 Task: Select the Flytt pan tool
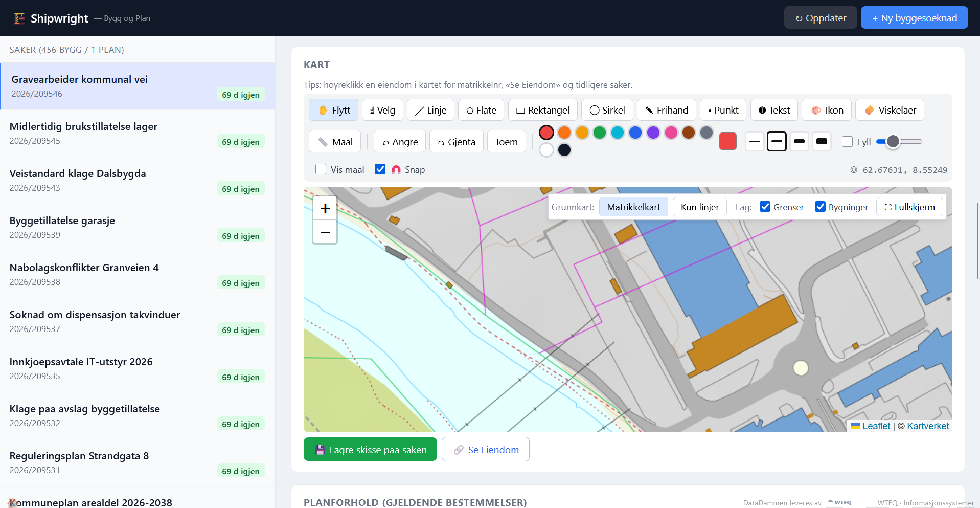click(333, 110)
